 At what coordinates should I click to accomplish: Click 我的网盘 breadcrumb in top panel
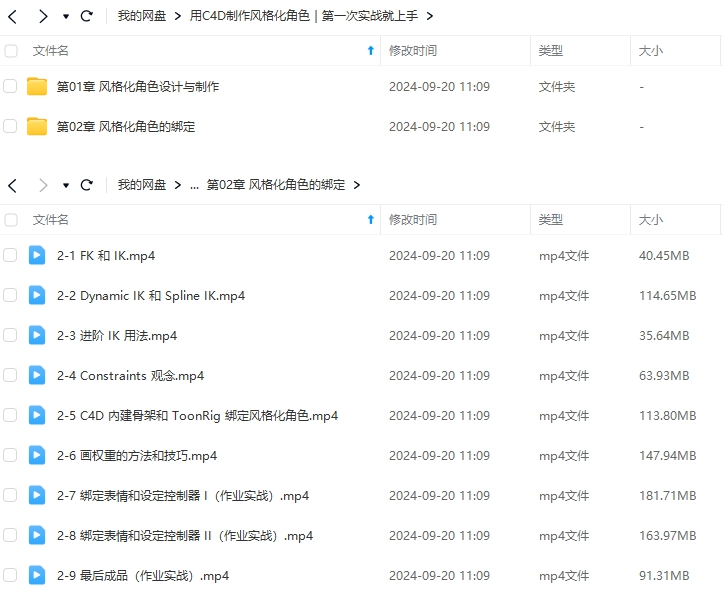142,16
